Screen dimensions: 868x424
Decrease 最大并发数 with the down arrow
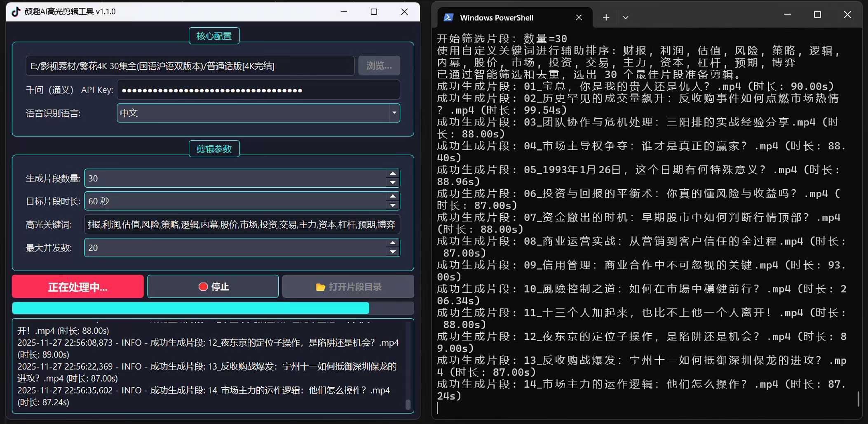(x=393, y=252)
